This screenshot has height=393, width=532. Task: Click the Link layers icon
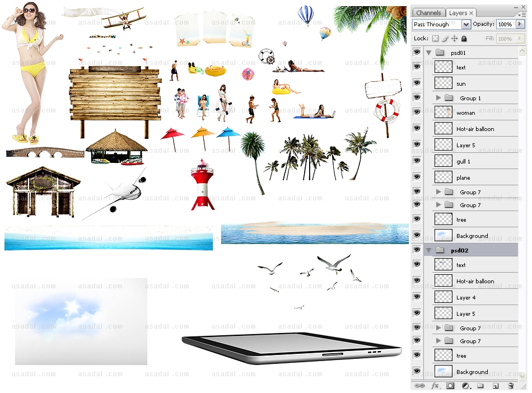point(418,386)
